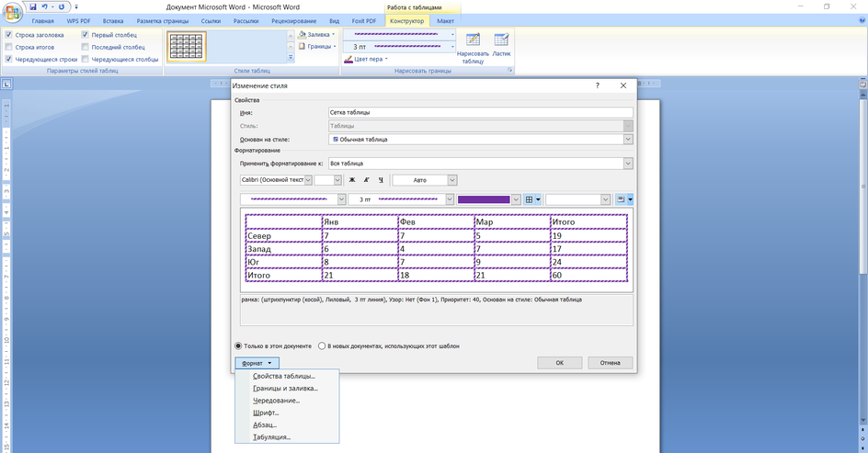The height and width of the screenshot is (453, 868).
Task: Save document from quick access toolbar
Action: (x=33, y=6)
